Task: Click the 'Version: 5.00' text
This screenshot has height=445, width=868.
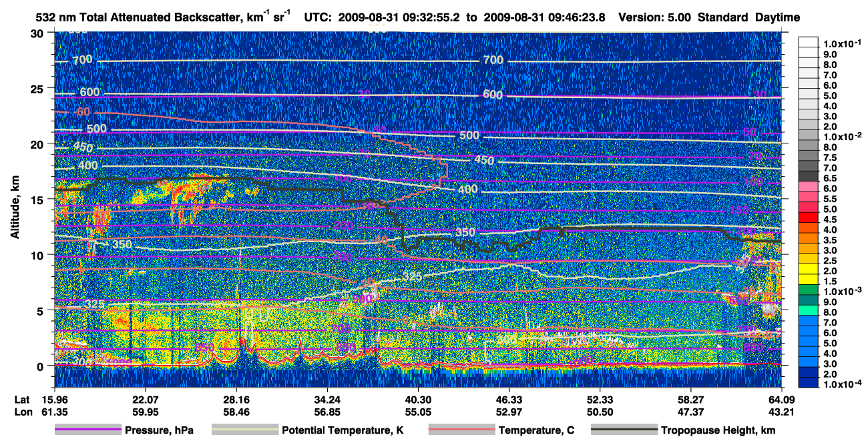Action: [655, 17]
